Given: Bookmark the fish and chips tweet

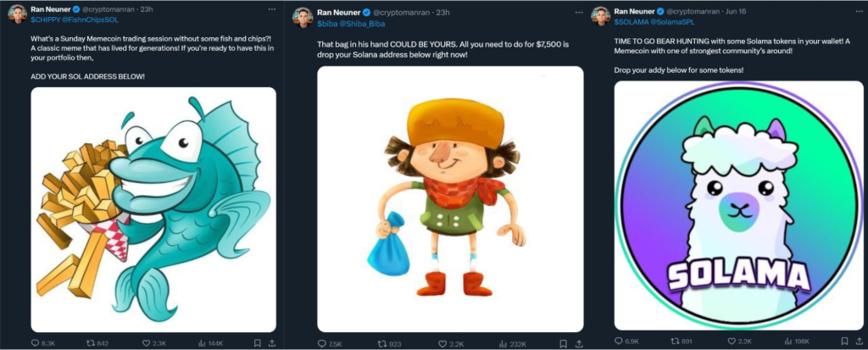Looking at the screenshot, I should [x=258, y=342].
